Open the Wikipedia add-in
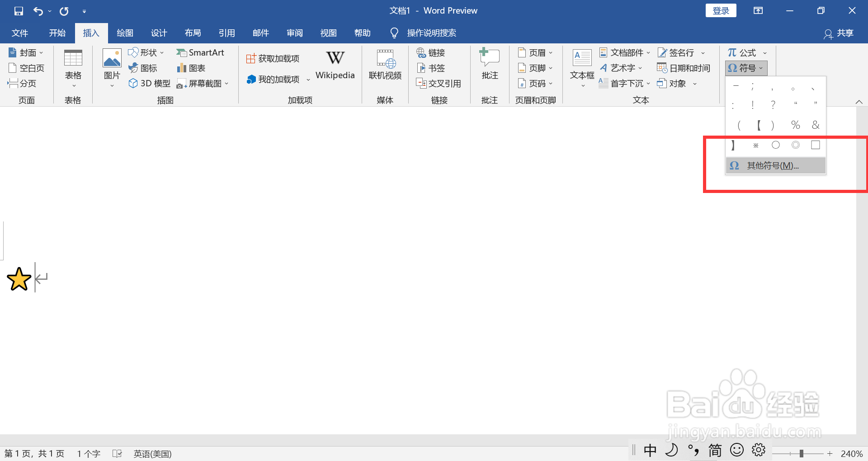The width and height of the screenshot is (868, 461). tap(335, 66)
